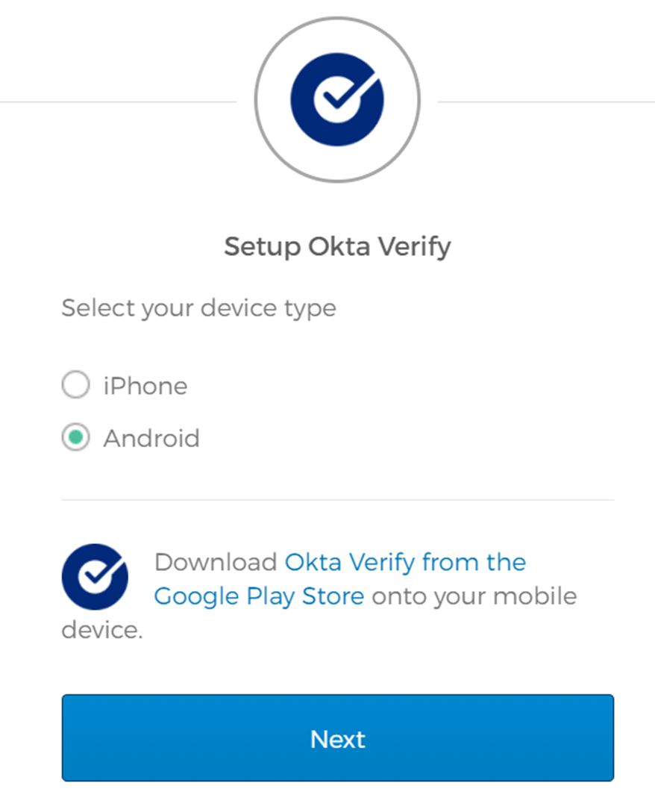This screenshot has width=655, height=812.
Task: Click the word 'Download' in the instructions
Action: click(216, 562)
